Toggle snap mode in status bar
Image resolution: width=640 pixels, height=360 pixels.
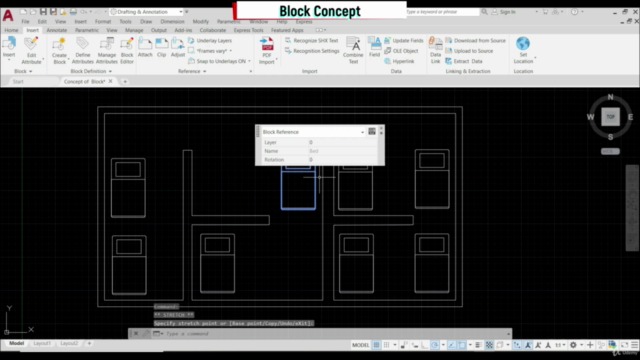[386, 345]
